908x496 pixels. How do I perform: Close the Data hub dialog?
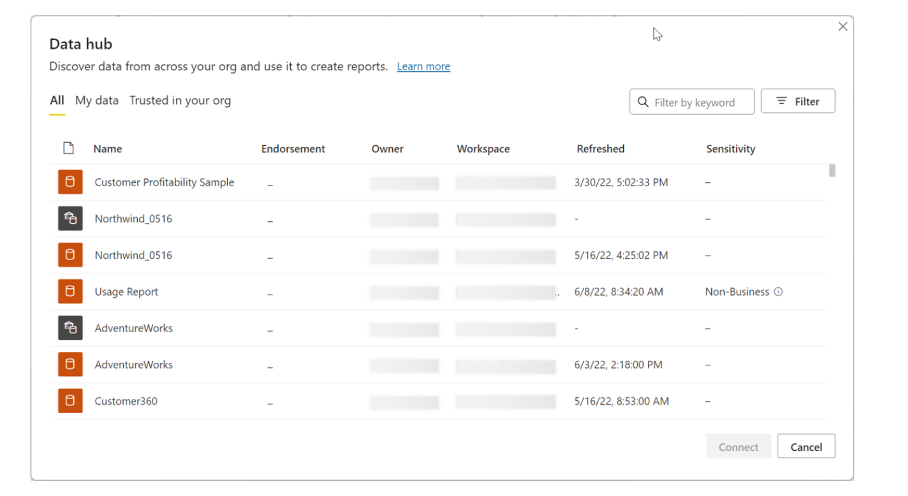click(x=842, y=27)
